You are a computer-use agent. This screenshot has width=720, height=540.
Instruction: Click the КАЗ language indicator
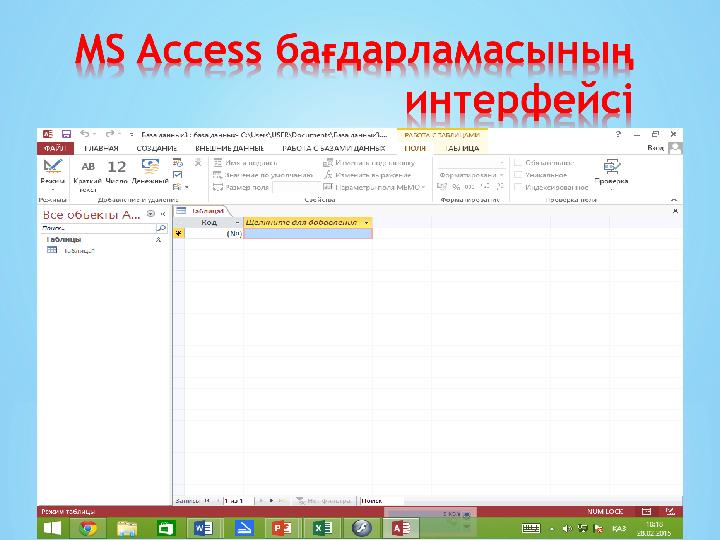click(619, 529)
